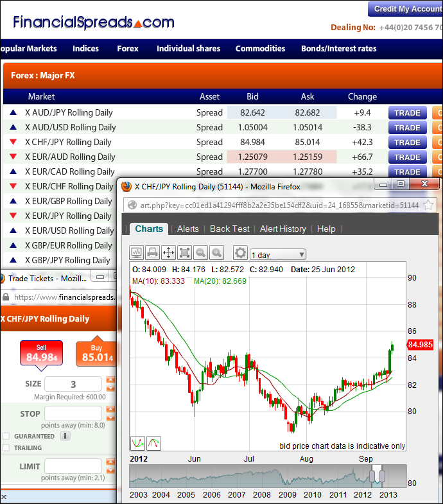The image size is (443, 504).
Task: Click the EUR/AUD ask price 1.25159
Action: pyautogui.click(x=308, y=157)
